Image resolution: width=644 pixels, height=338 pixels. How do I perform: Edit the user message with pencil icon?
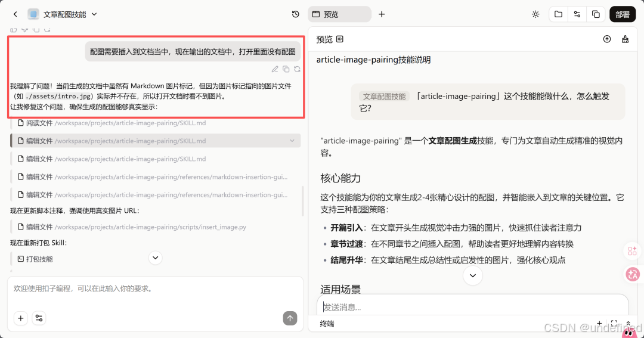tap(275, 69)
